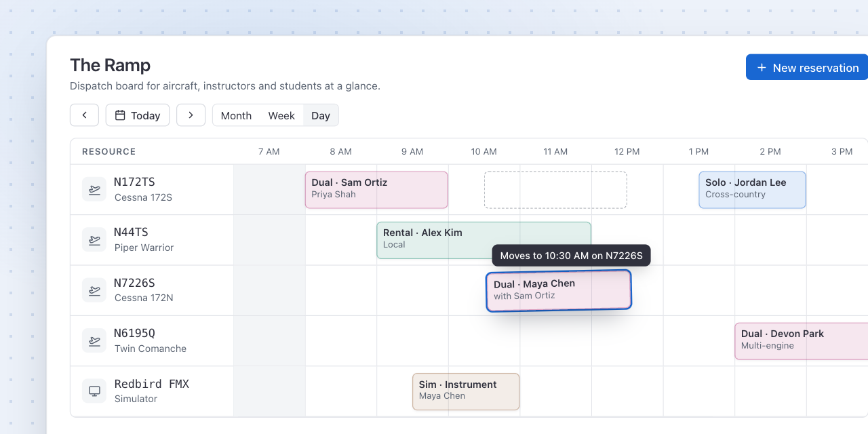
Task: Click The Ramp page title
Action: 110,65
